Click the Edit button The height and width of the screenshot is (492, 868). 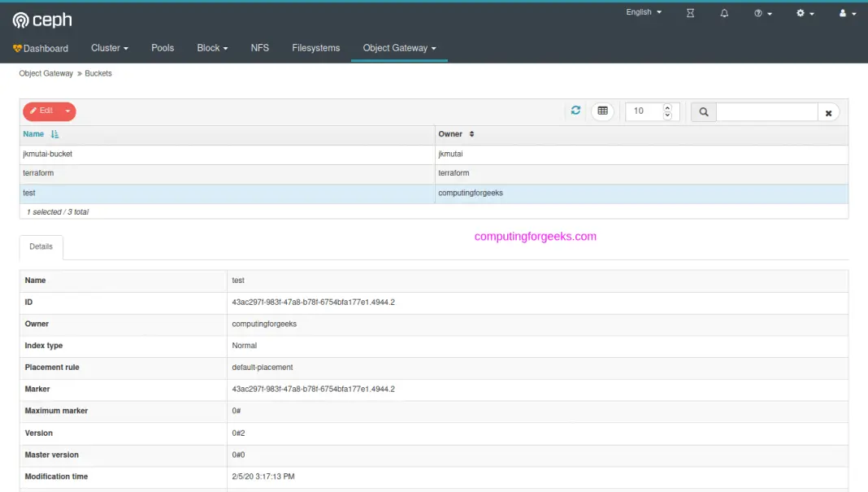click(42, 111)
